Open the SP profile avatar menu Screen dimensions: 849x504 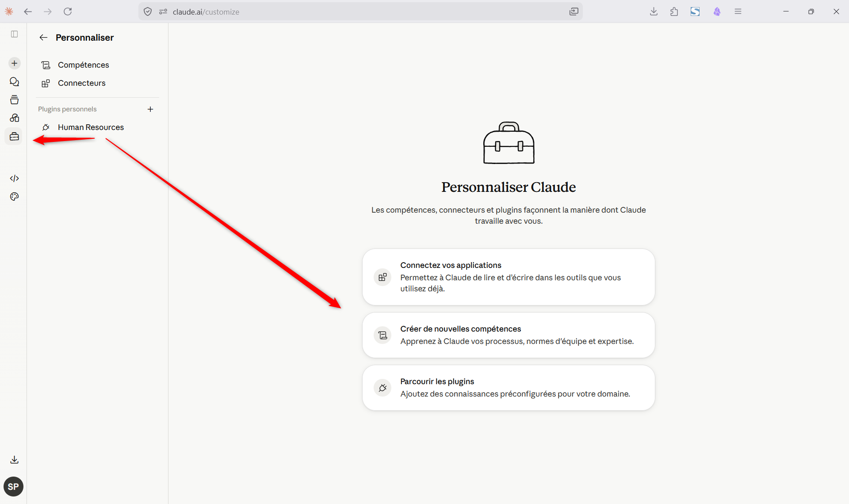click(13, 487)
